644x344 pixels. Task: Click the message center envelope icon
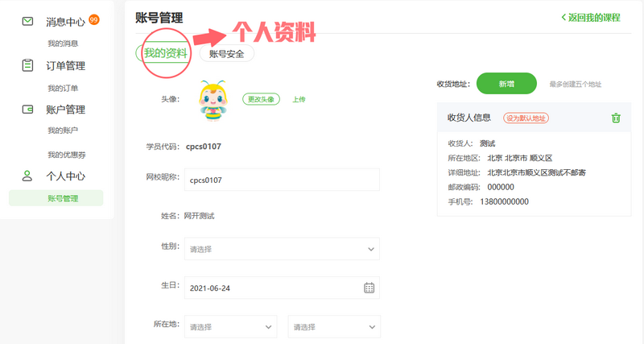(28, 22)
